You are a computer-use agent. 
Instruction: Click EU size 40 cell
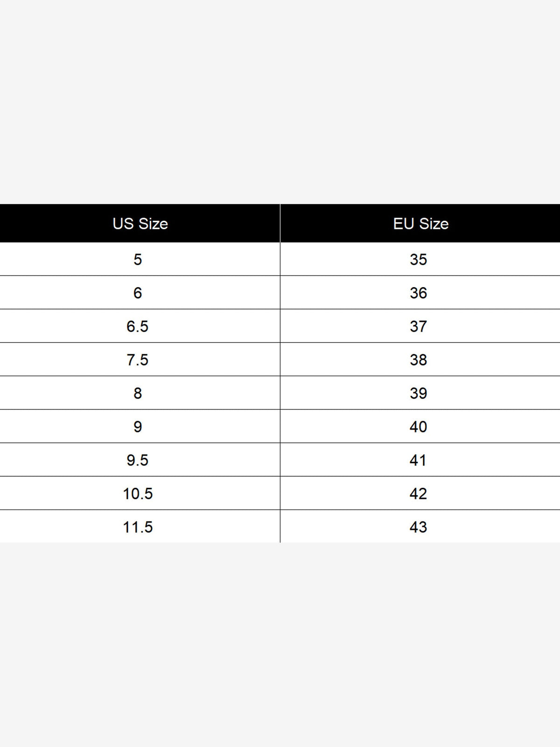click(x=420, y=426)
